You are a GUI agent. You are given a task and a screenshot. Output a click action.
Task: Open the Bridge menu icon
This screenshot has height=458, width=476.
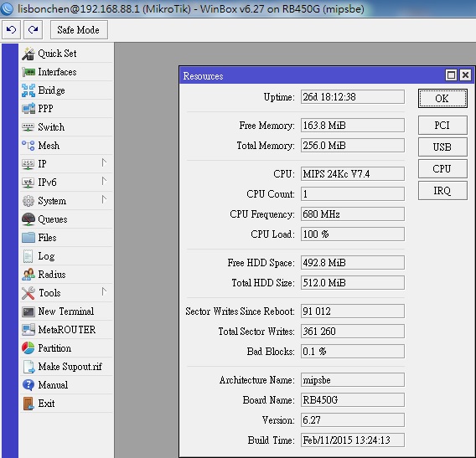pyautogui.click(x=28, y=90)
